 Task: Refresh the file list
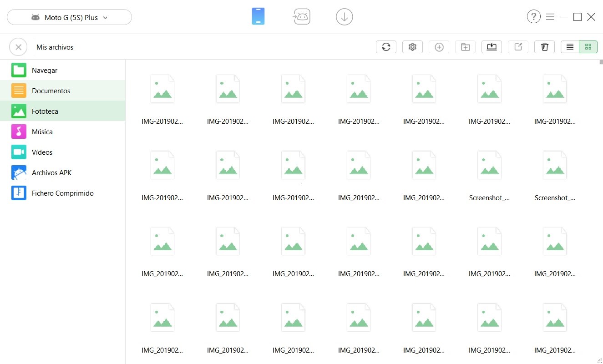(x=386, y=47)
